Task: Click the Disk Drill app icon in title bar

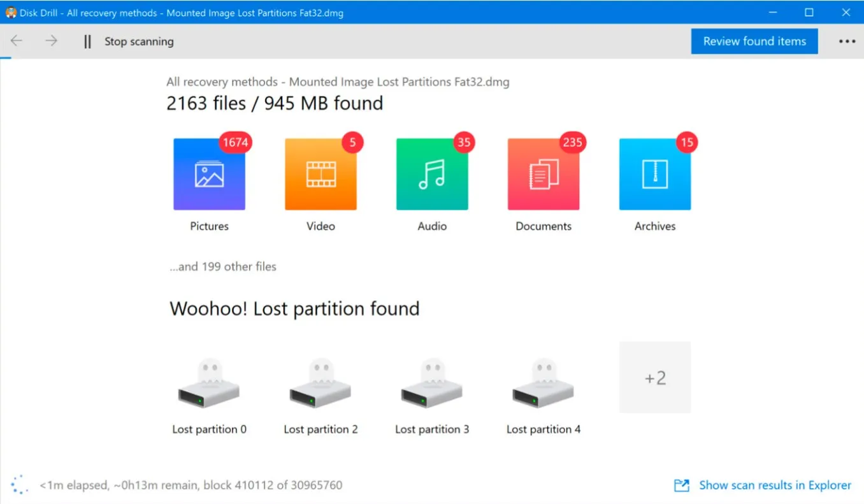Action: point(10,13)
